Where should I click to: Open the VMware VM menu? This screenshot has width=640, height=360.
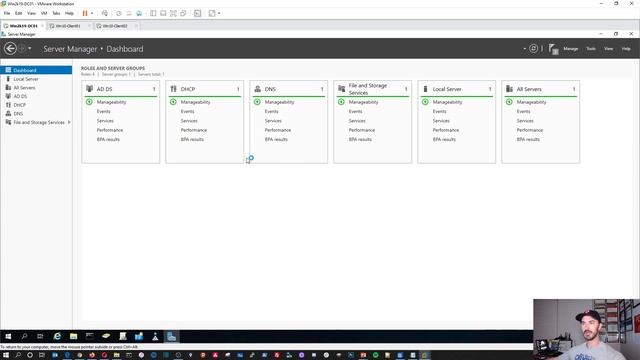tap(44, 13)
